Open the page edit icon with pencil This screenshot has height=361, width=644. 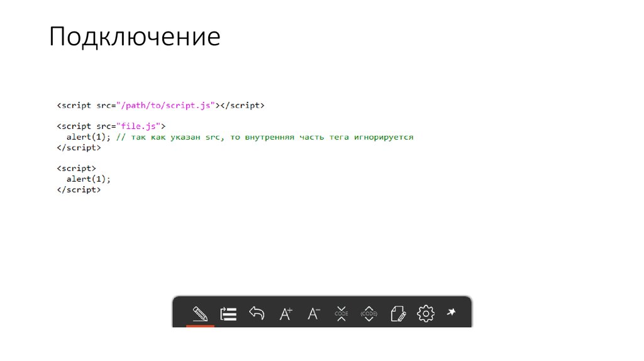(x=398, y=314)
